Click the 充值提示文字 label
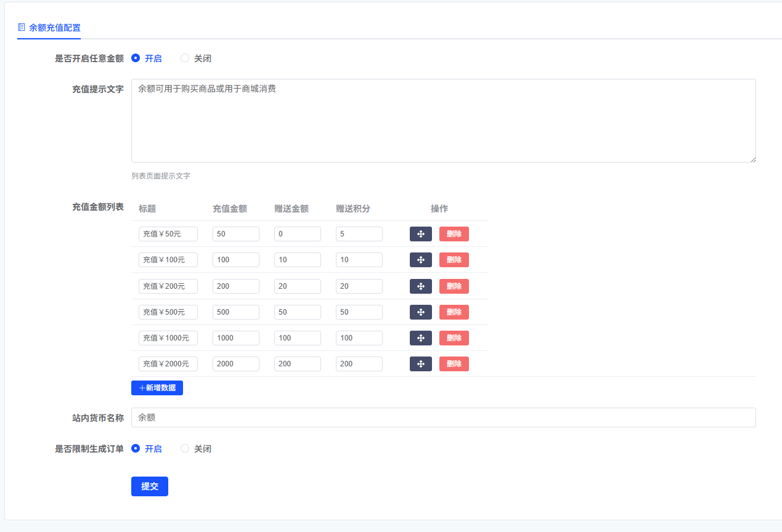Image resolution: width=782 pixels, height=532 pixels. [98, 89]
